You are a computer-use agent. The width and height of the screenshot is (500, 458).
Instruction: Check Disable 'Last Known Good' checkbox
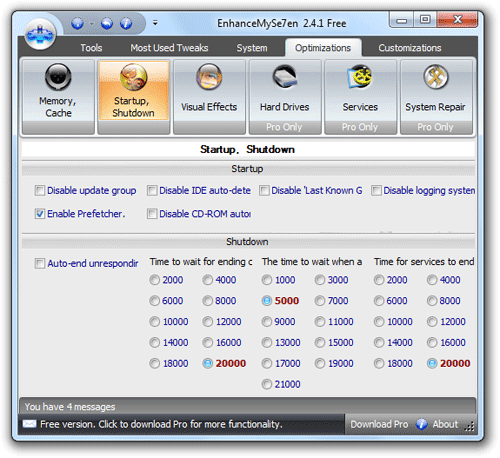coord(264,191)
